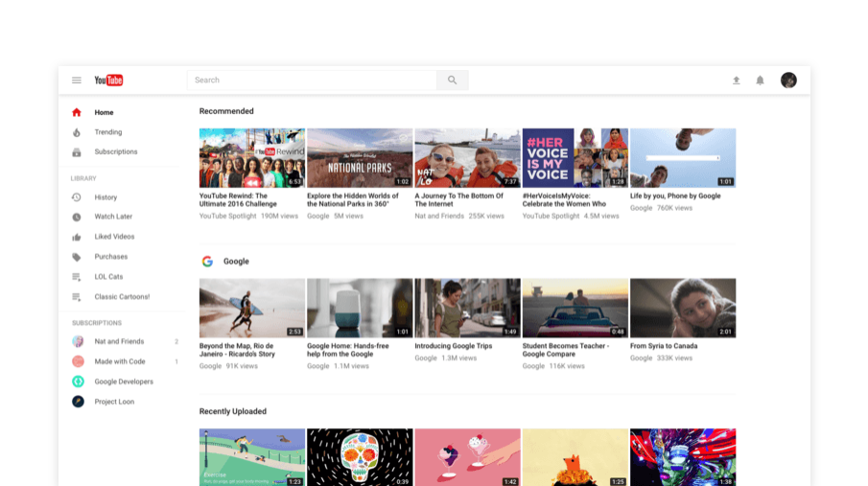Open title '#HerVoiceIsMyVoice: Celebrate the Women Who'
The image size is (868, 486).
point(564,199)
